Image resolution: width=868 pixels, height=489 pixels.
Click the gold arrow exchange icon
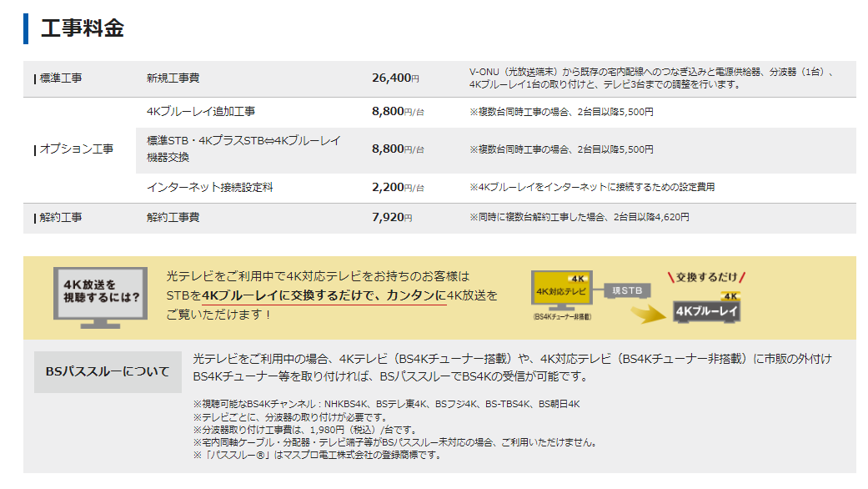(x=649, y=312)
